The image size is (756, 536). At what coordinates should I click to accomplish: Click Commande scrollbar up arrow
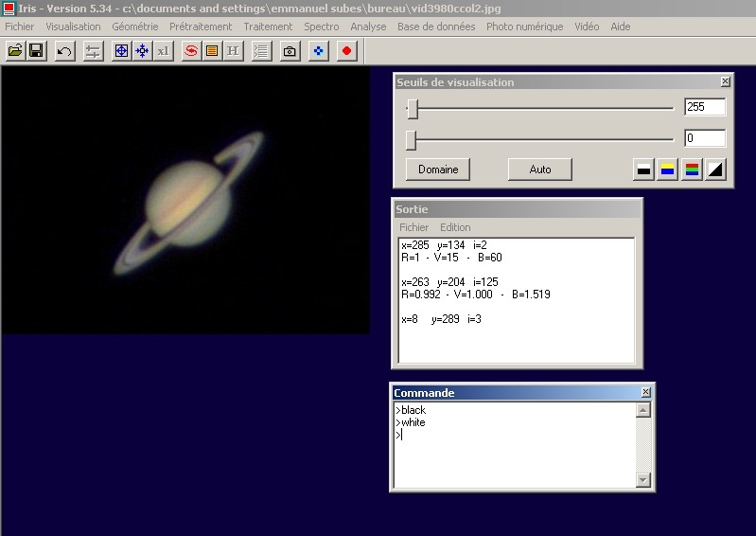643,410
